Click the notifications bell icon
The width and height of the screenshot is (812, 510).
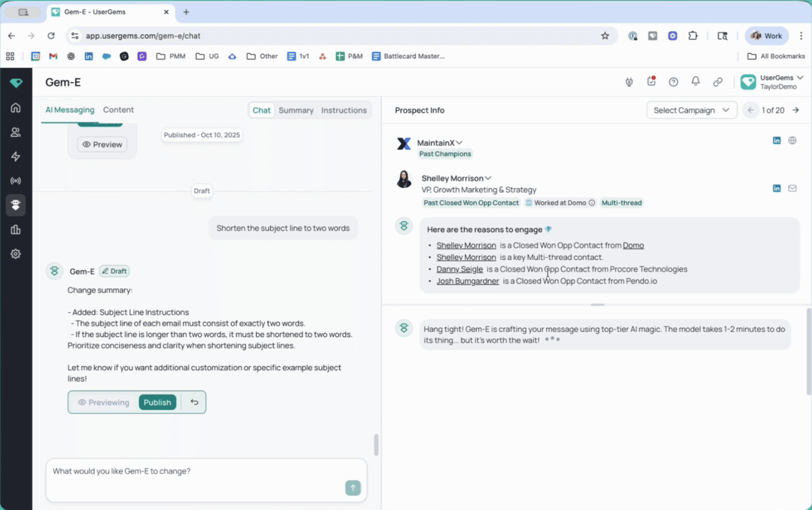(695, 81)
